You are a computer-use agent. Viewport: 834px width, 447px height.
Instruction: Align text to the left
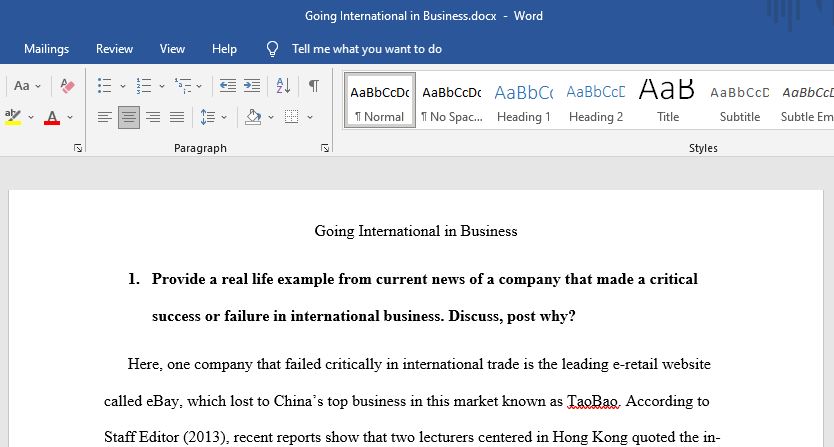point(105,117)
